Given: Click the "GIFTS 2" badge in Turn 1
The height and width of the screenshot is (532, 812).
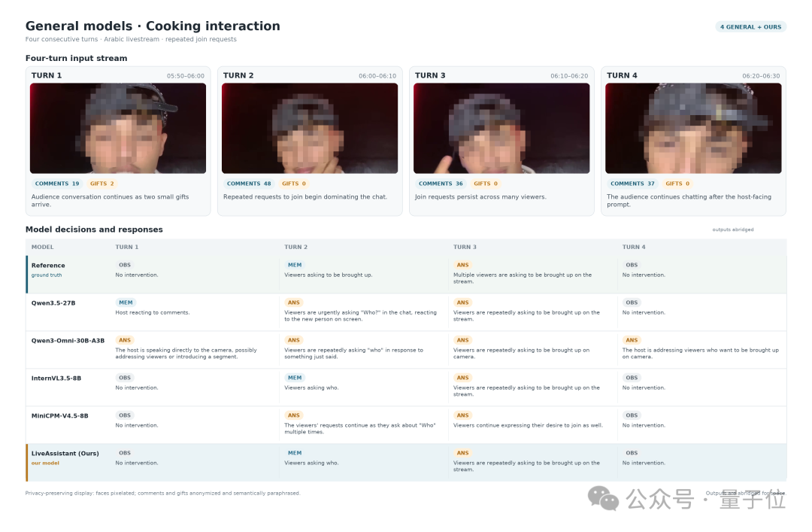Looking at the screenshot, I should pyautogui.click(x=102, y=184).
